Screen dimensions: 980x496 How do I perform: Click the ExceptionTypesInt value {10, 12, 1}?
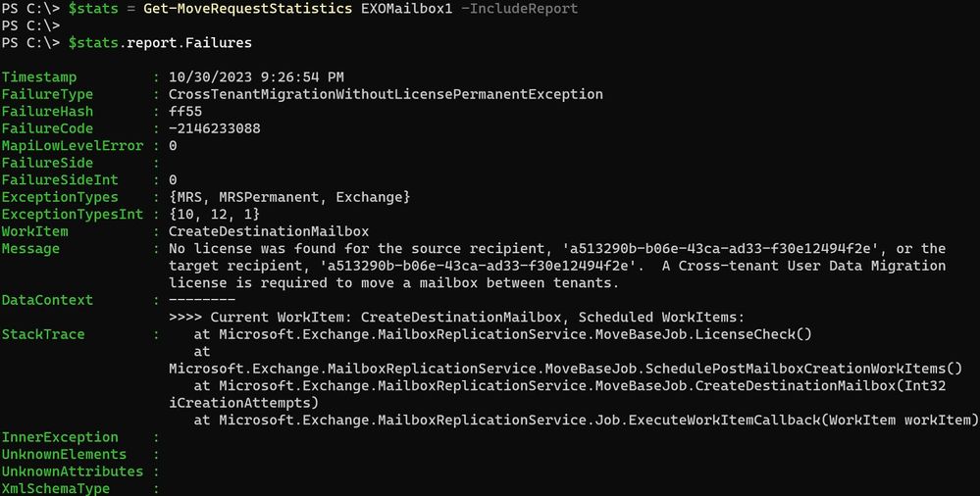click(x=215, y=215)
